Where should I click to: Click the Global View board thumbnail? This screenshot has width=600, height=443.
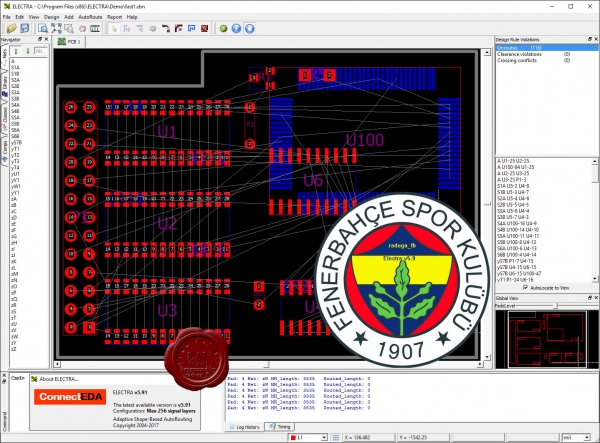(547, 339)
